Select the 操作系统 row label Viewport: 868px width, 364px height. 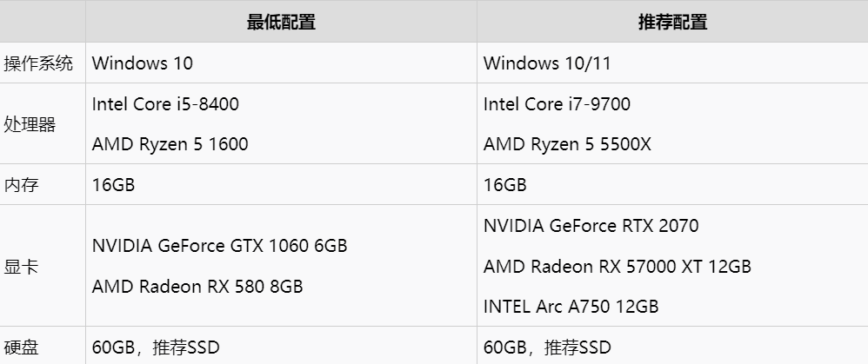point(38,63)
